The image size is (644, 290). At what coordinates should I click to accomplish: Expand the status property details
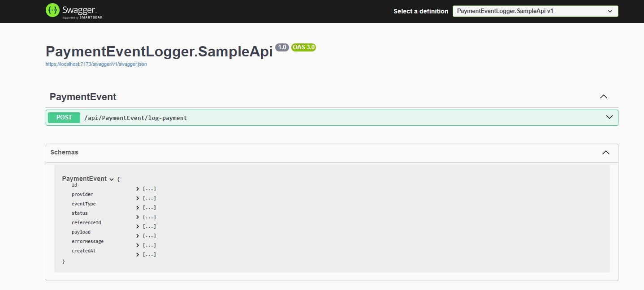tap(137, 217)
